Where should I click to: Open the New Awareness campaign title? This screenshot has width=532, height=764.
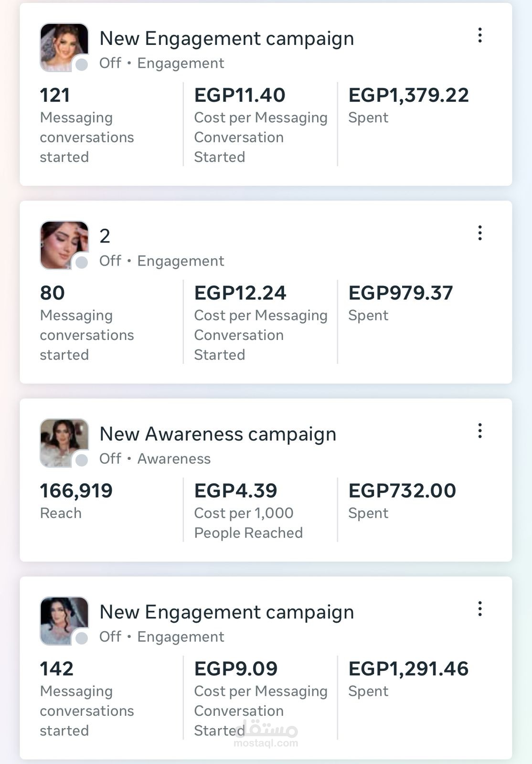(218, 434)
